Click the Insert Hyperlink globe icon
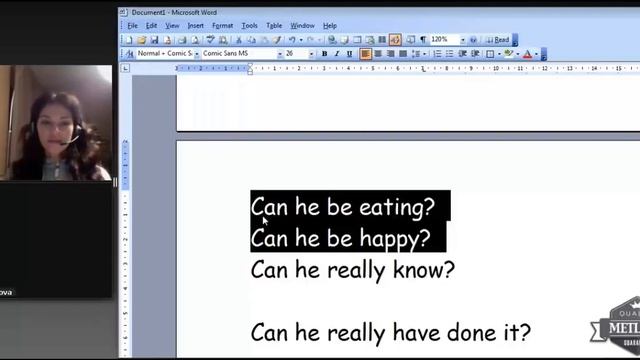 (x=332, y=40)
